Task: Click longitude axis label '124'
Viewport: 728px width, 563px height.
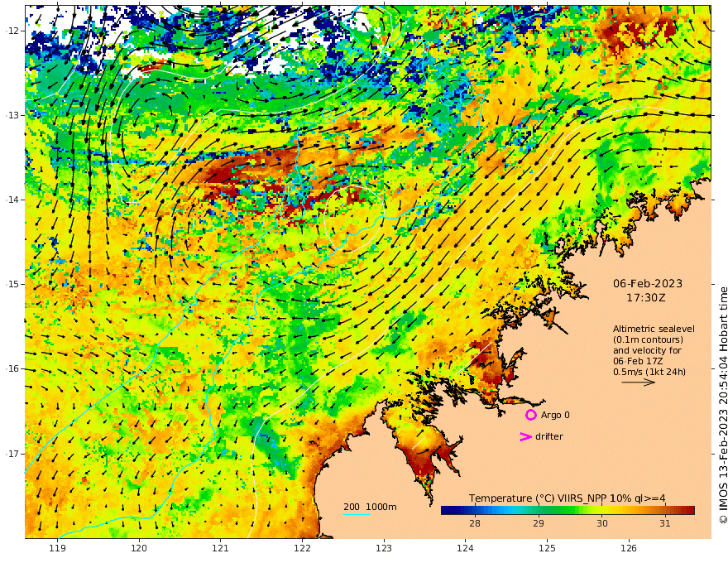Action: click(465, 549)
